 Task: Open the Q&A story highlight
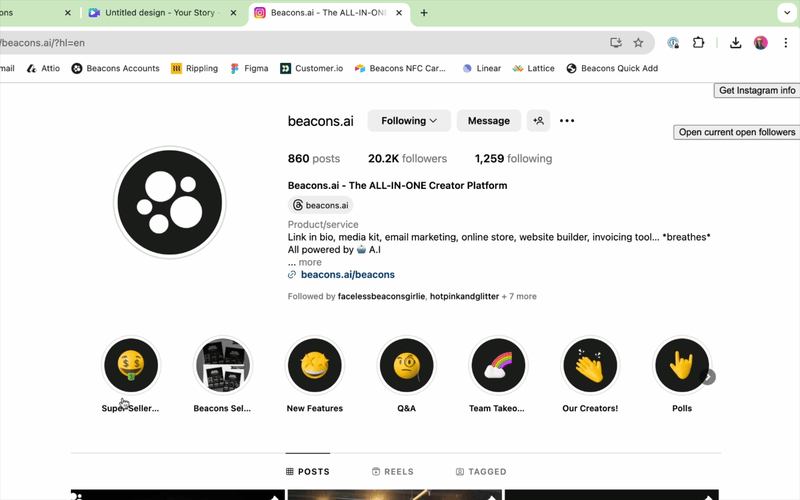coord(407,365)
